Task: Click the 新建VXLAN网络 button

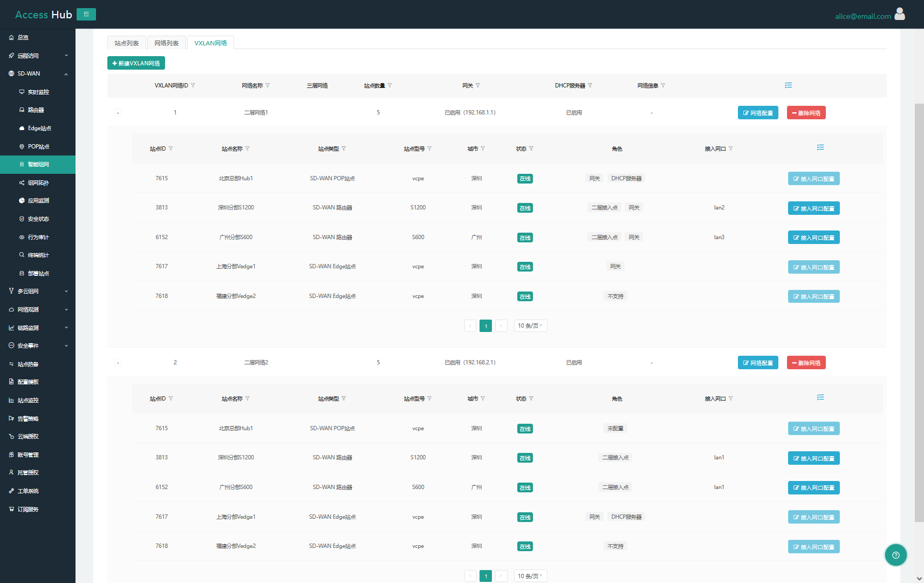Action: [136, 63]
